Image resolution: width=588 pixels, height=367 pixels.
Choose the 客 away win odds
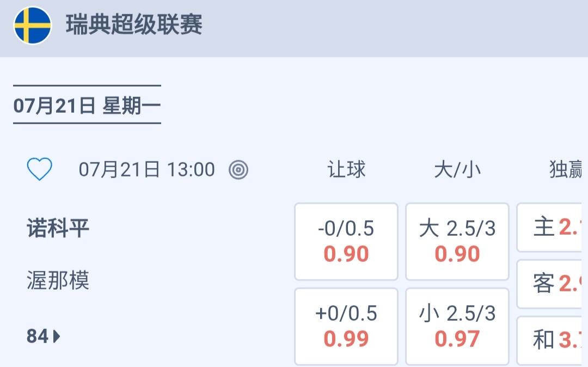click(550, 284)
